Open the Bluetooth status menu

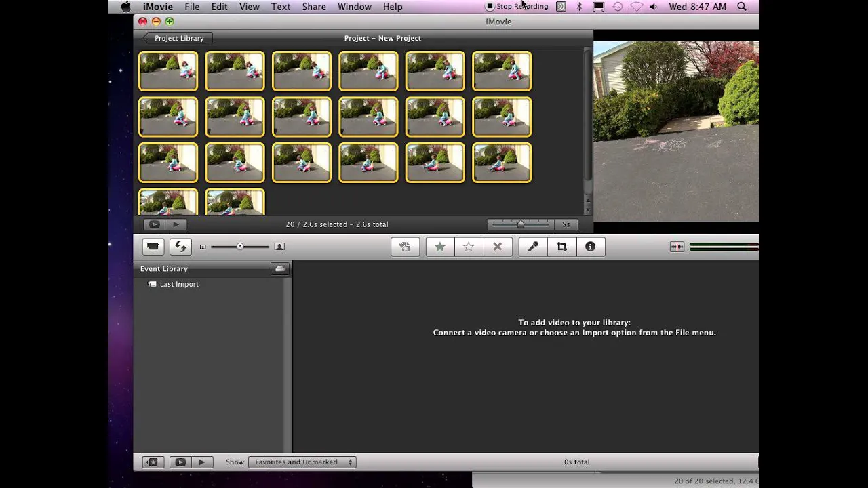tap(579, 7)
